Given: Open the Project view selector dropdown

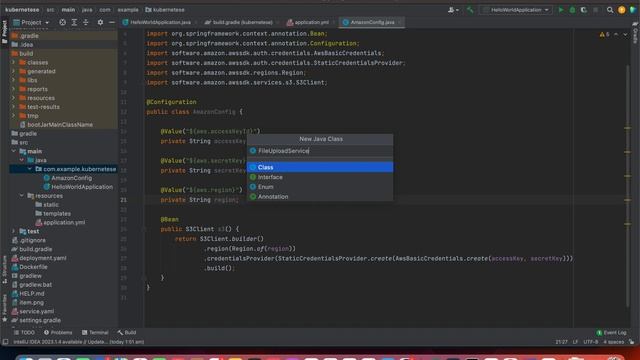Looking at the screenshot, I should click(x=31, y=22).
